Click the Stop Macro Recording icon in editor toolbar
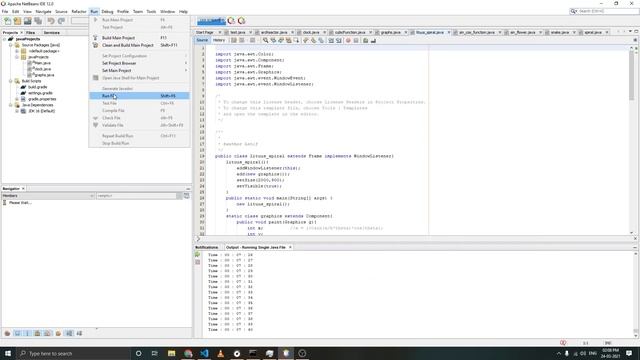The width and height of the screenshot is (640, 360). click(356, 40)
